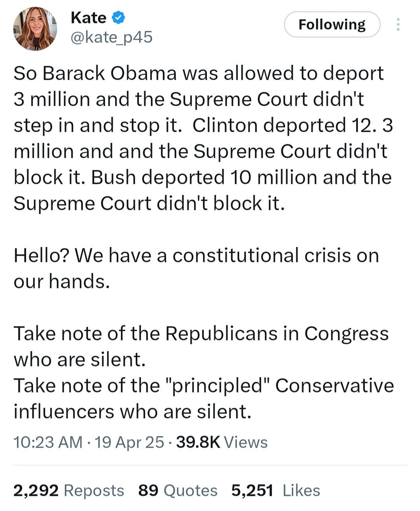Click the word Views
The image size is (420, 511).
[x=246, y=442]
